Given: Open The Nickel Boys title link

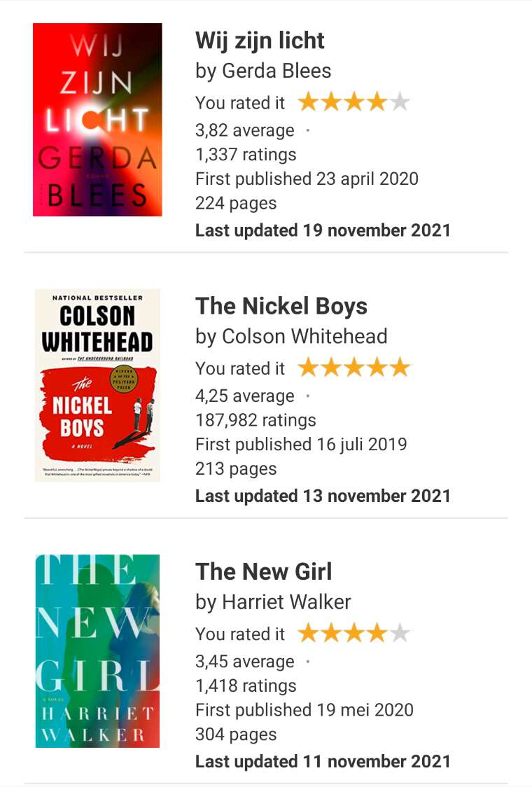Looking at the screenshot, I should click(x=281, y=306).
